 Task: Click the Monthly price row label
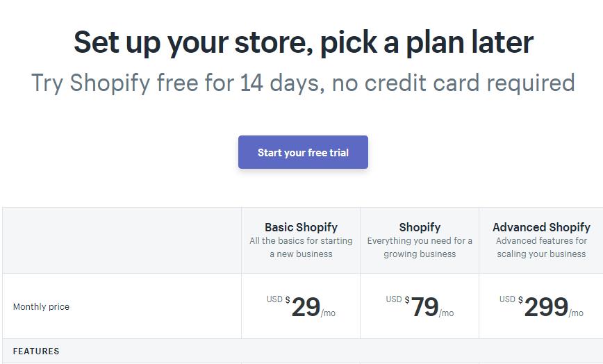[x=41, y=307]
